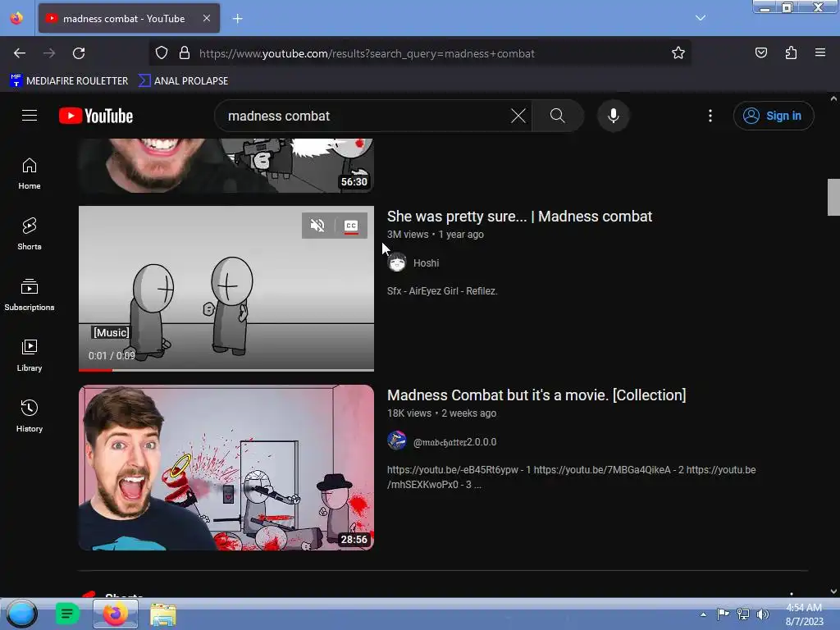Click the '3M views • 1 year ago' text
840x630 pixels.
pyautogui.click(x=435, y=235)
